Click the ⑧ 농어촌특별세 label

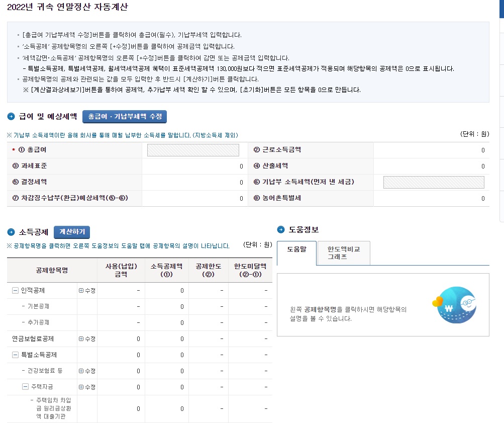point(277,198)
